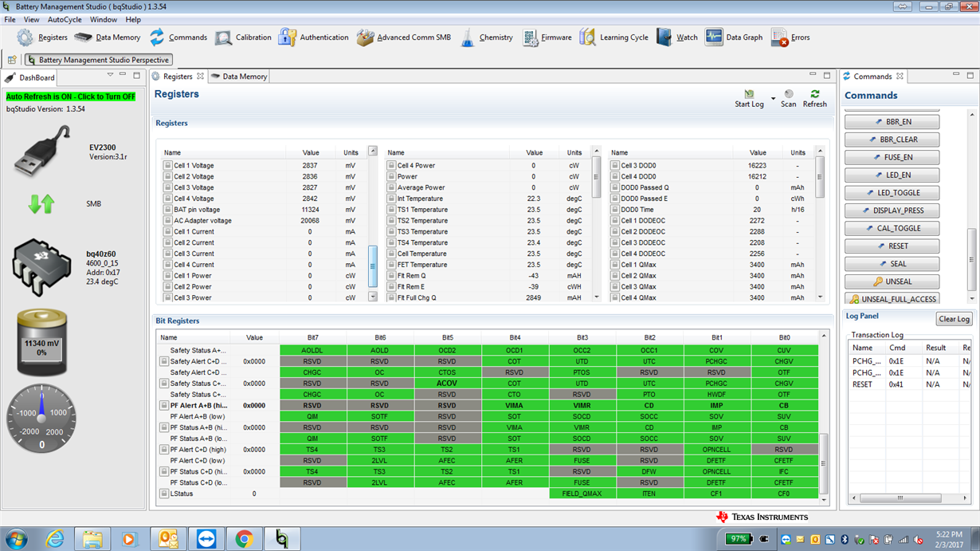Image resolution: width=980 pixels, height=551 pixels.
Task: Click the CAL_TOGGLE command button
Action: point(892,228)
